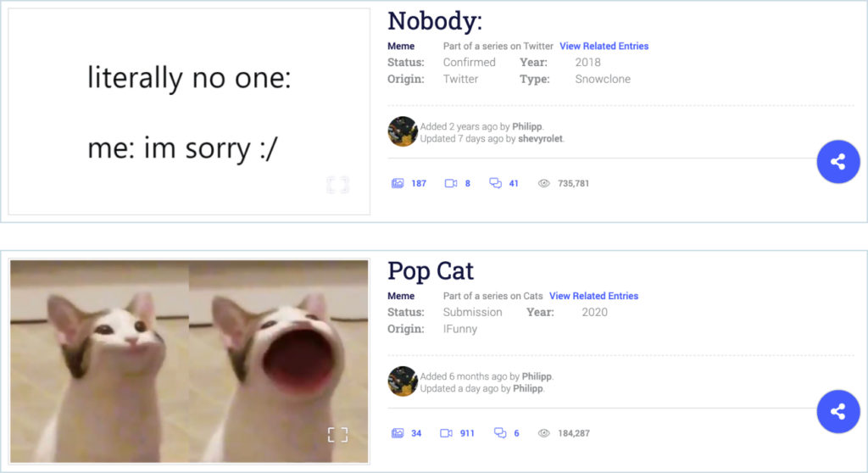
Task: Click View Related Entries for Twitter series
Action: [604, 46]
